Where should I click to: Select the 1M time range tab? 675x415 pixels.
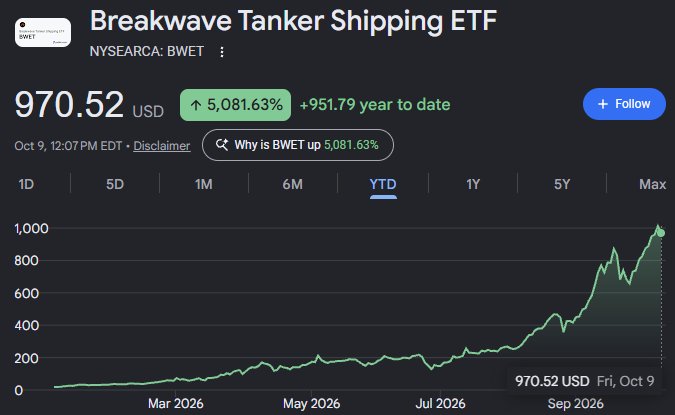click(204, 184)
